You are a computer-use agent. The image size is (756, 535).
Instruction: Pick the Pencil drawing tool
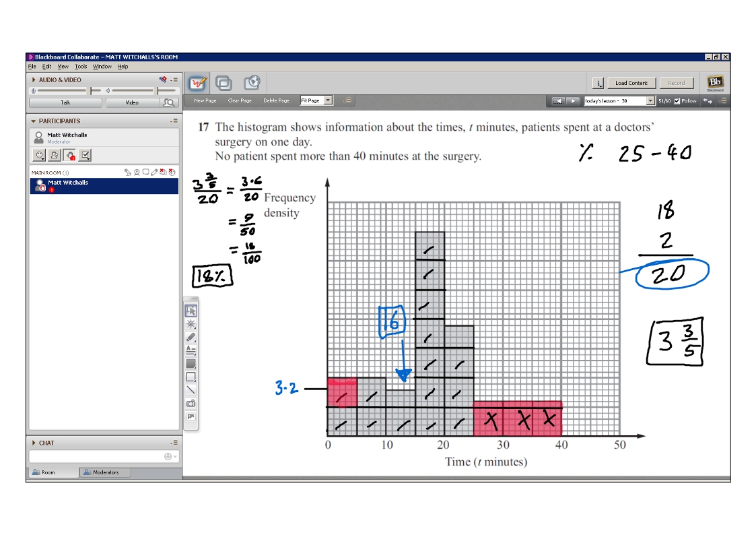pyautogui.click(x=191, y=337)
